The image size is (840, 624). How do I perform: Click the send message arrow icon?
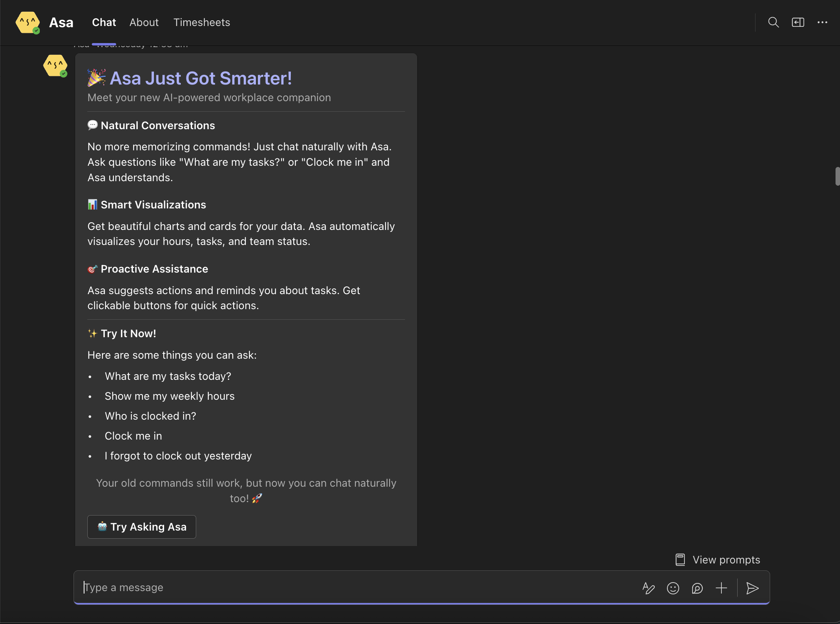click(x=752, y=588)
